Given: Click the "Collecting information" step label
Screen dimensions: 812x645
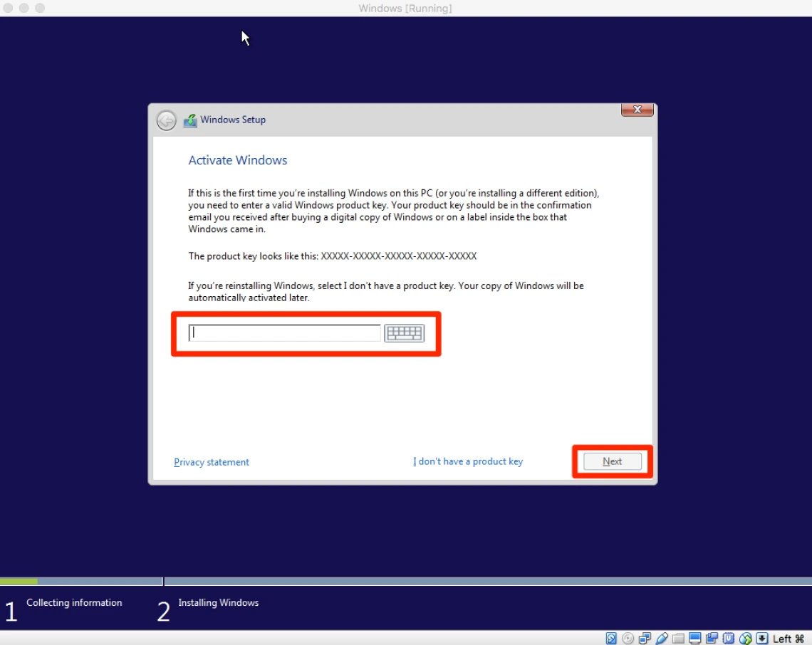Looking at the screenshot, I should point(74,602).
